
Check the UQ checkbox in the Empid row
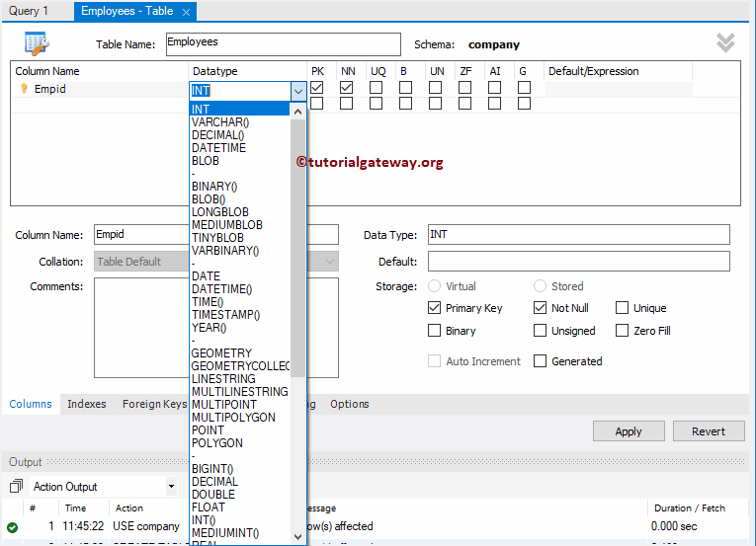[377, 87]
